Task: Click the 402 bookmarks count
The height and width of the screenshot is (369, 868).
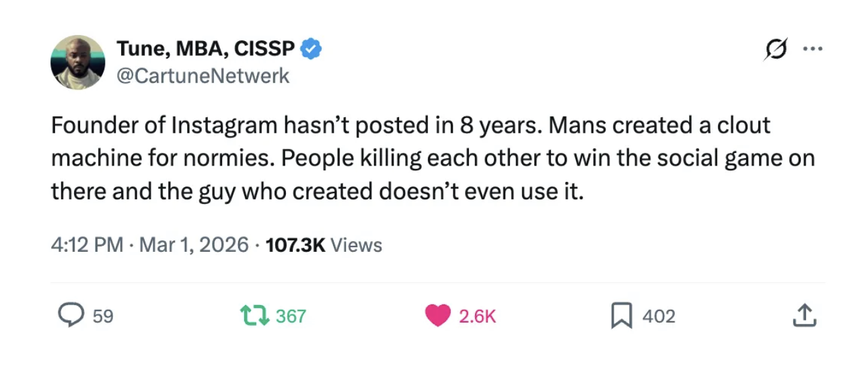Action: pyautogui.click(x=659, y=316)
